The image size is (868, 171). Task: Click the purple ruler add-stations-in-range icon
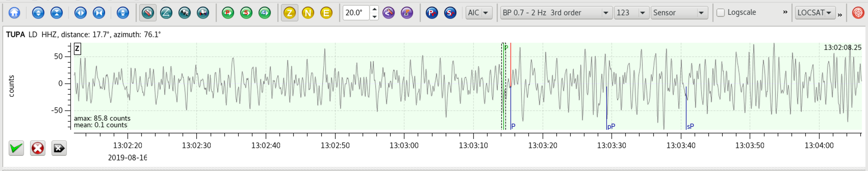point(389,13)
